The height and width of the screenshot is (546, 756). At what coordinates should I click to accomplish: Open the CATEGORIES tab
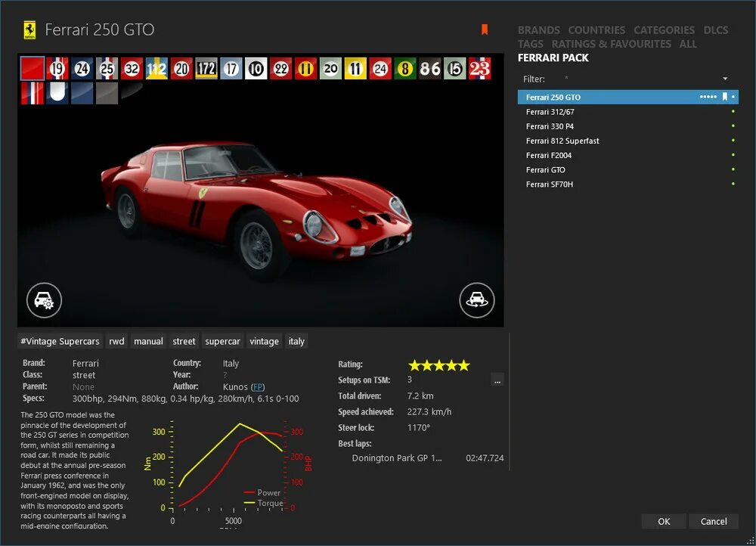(x=664, y=30)
